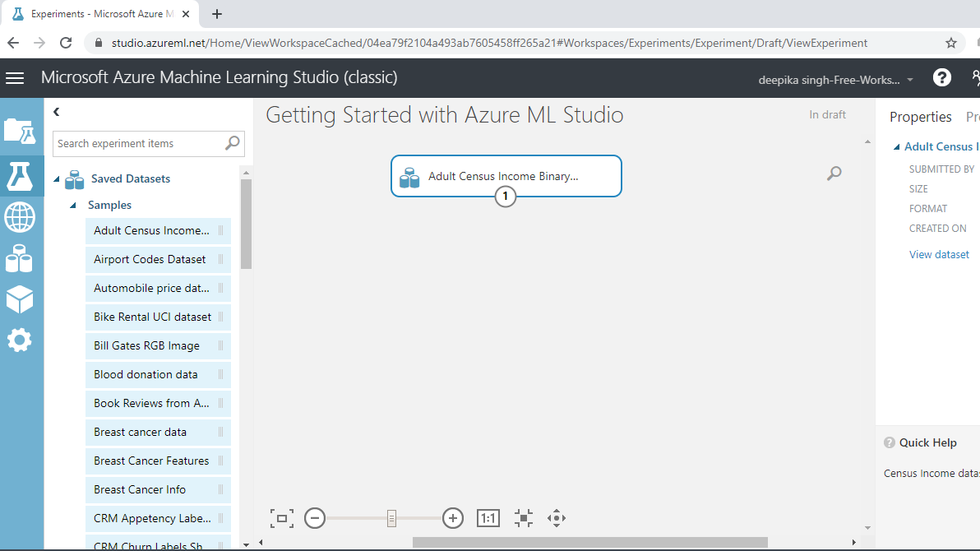Viewport: 980px width, 551px height.
Task: Reset zoom to actual size 1:1
Action: 488,518
